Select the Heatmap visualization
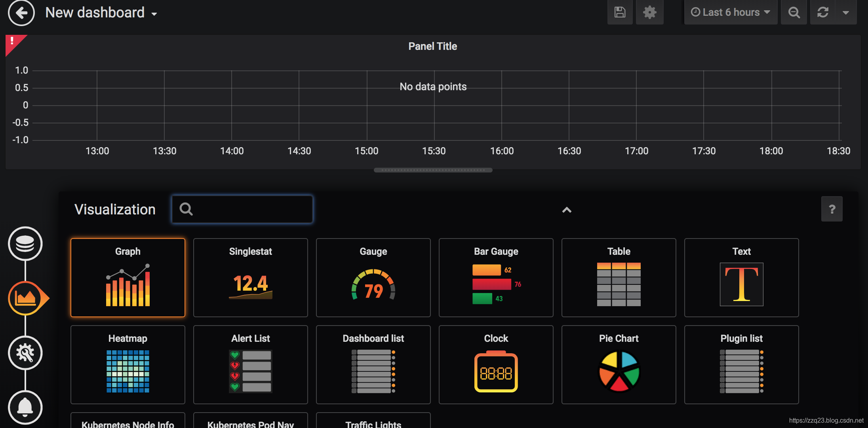The width and height of the screenshot is (868, 428). pyautogui.click(x=128, y=365)
